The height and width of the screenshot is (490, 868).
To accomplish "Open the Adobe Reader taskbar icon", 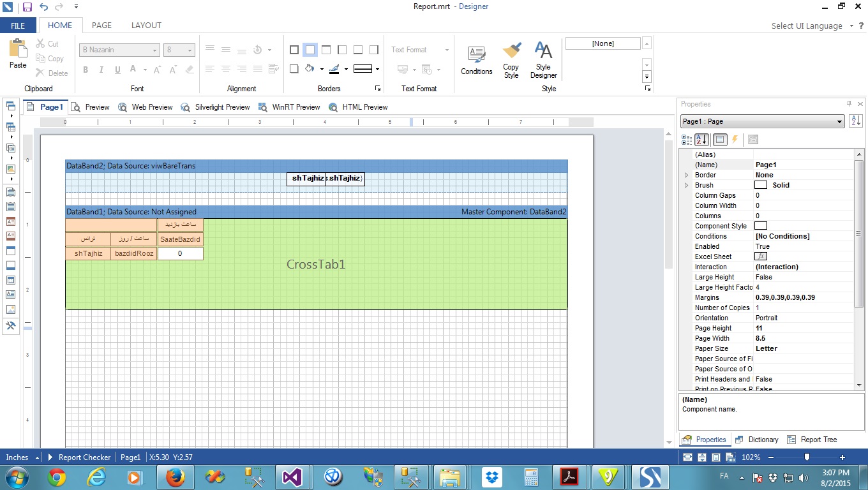I will (x=569, y=477).
